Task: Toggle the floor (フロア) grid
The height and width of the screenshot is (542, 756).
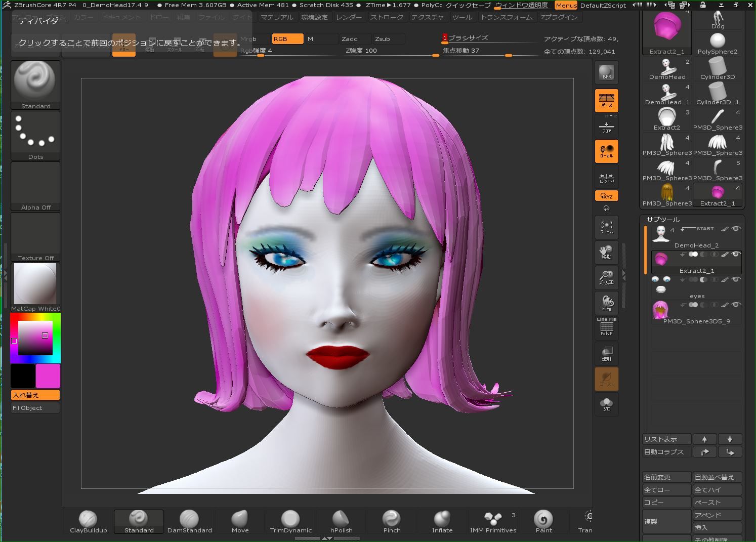Action: coord(607,126)
